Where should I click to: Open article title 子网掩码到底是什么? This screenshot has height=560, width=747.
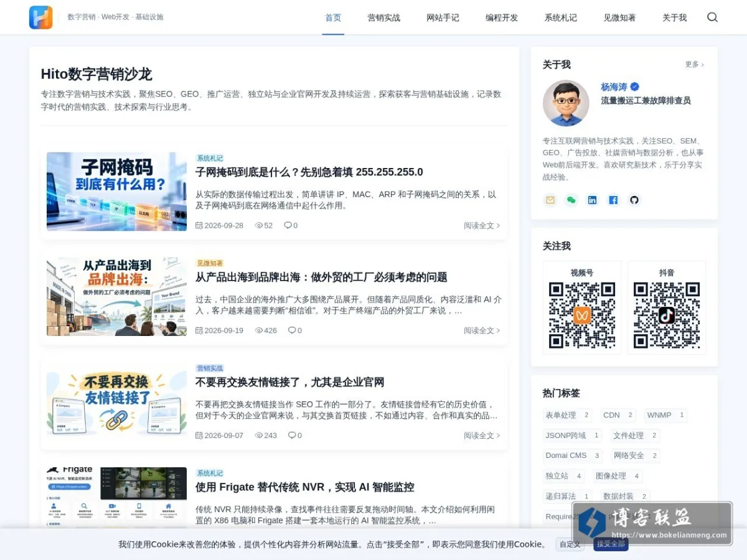(x=309, y=172)
